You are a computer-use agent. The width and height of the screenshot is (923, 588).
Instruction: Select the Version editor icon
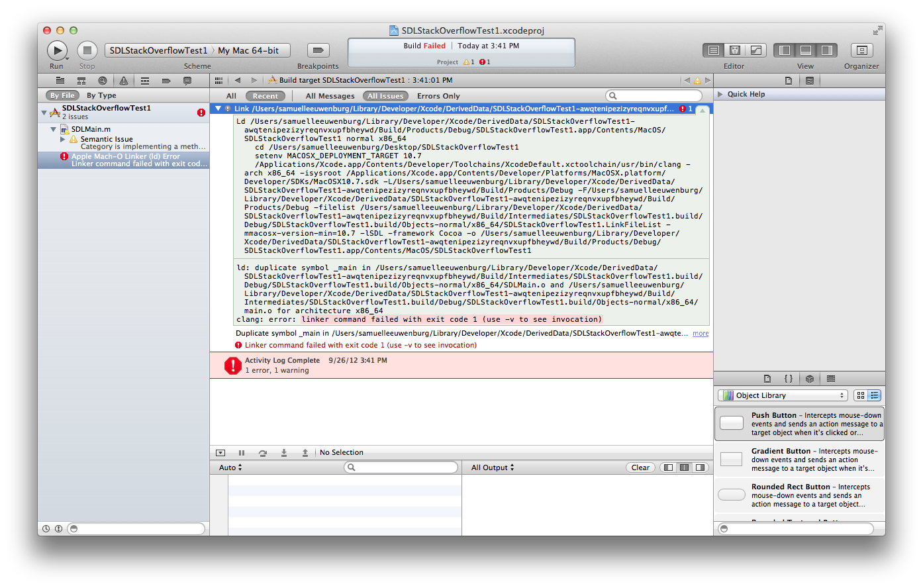pos(756,50)
